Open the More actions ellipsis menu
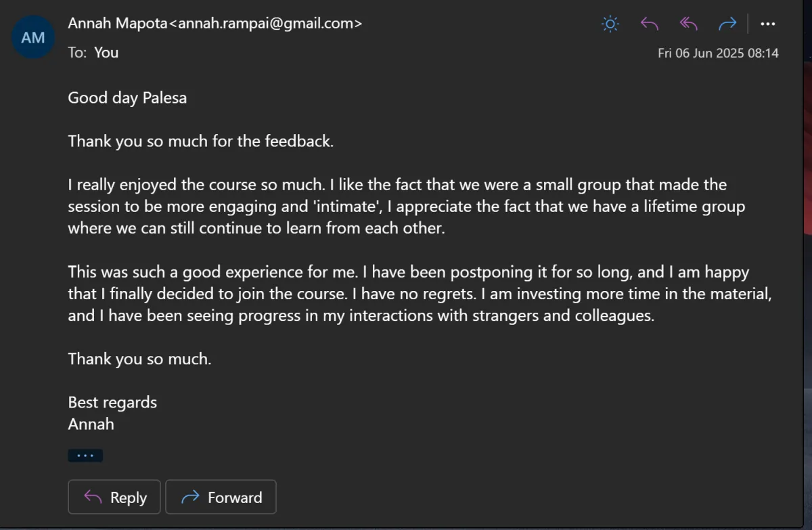This screenshot has width=812, height=530. 767,24
